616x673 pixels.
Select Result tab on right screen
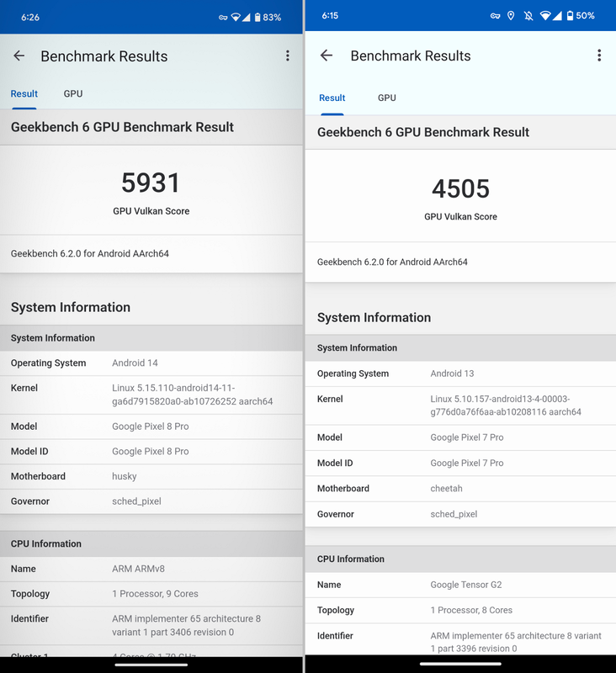332,98
